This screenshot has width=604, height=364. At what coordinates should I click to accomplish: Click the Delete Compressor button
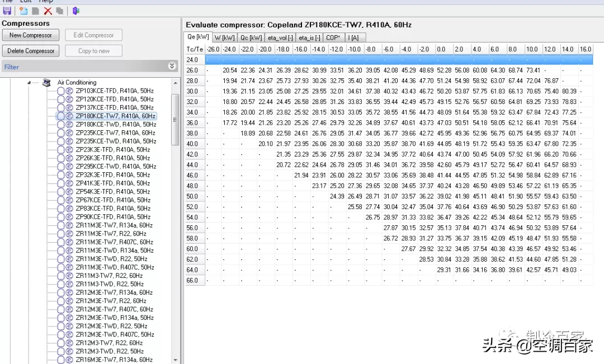tap(31, 51)
